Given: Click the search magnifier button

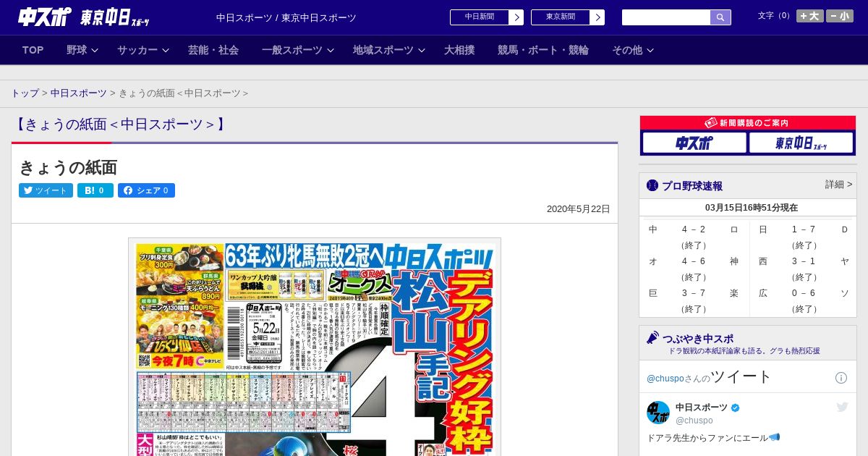Looking at the screenshot, I should [720, 17].
